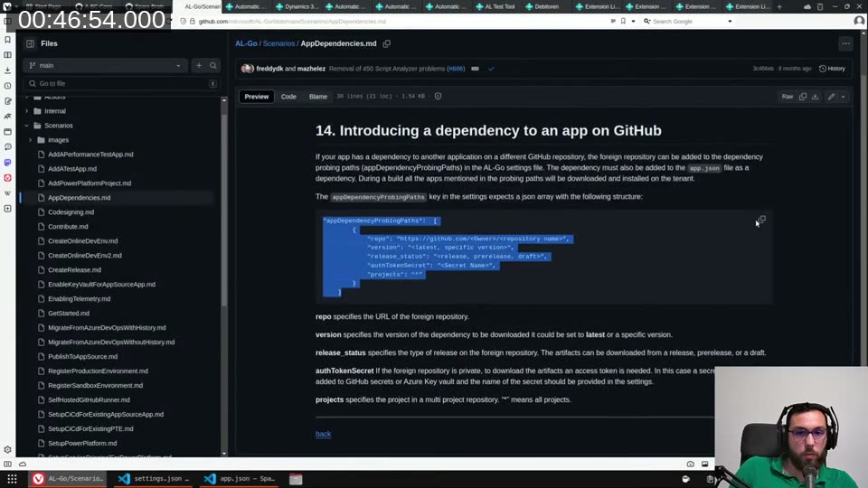Screen dimensions: 868x488
Task: Open the system applications grid launcher
Action: click(x=12, y=479)
